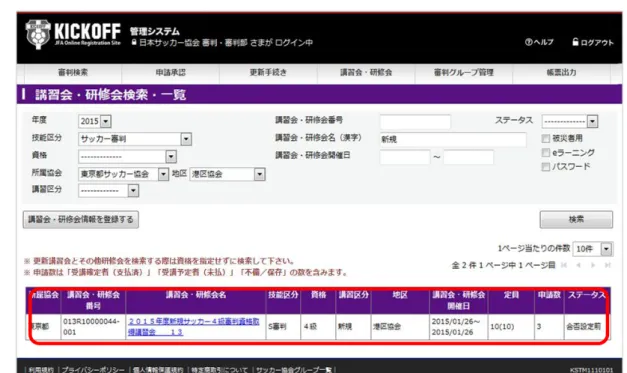The width and height of the screenshot is (627, 373).
Task: Check the 被災者用 checkbox
Action: tap(545, 139)
